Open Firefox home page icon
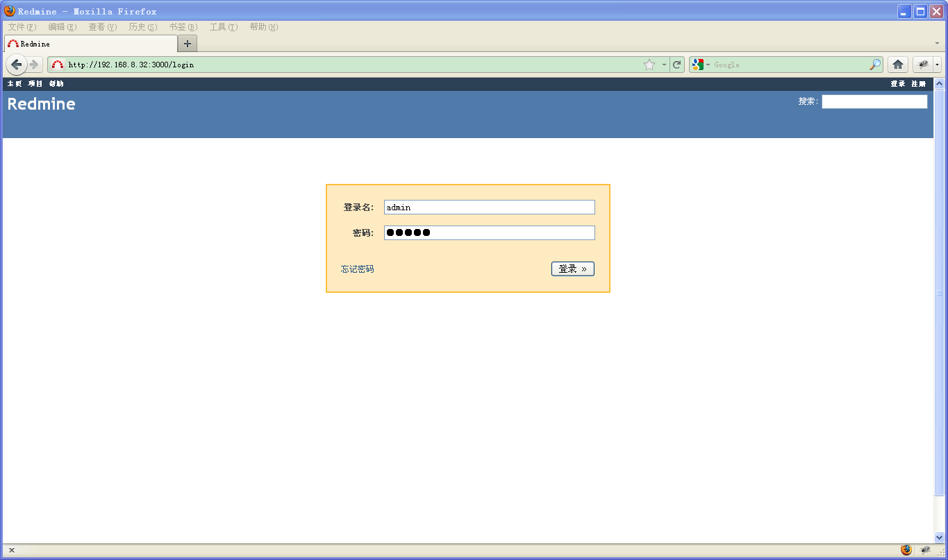 pyautogui.click(x=898, y=65)
